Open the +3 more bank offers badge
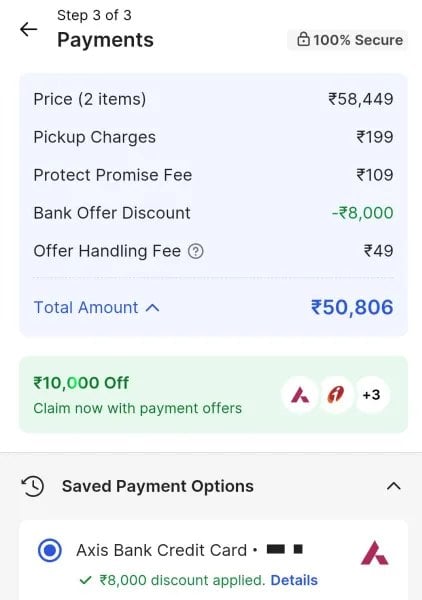The height and width of the screenshot is (600, 422). [x=371, y=395]
